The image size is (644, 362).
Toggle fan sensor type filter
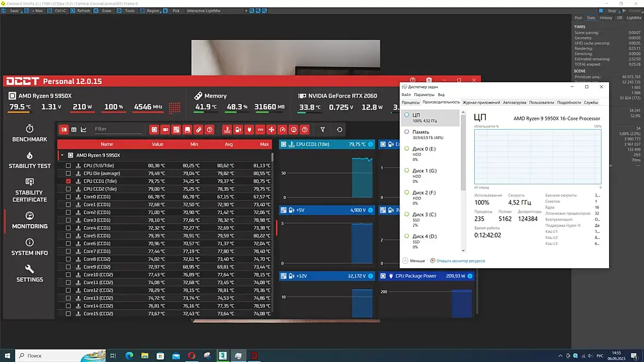[271, 130]
